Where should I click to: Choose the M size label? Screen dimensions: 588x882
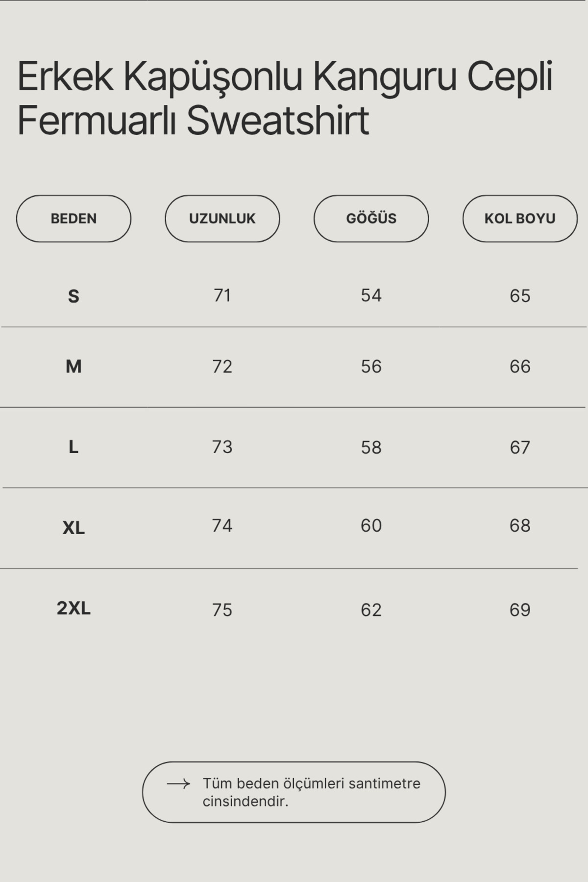[73, 367]
